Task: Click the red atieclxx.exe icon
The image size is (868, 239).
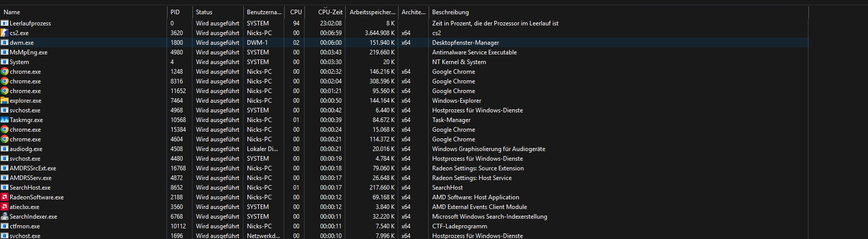Action: (x=5, y=207)
